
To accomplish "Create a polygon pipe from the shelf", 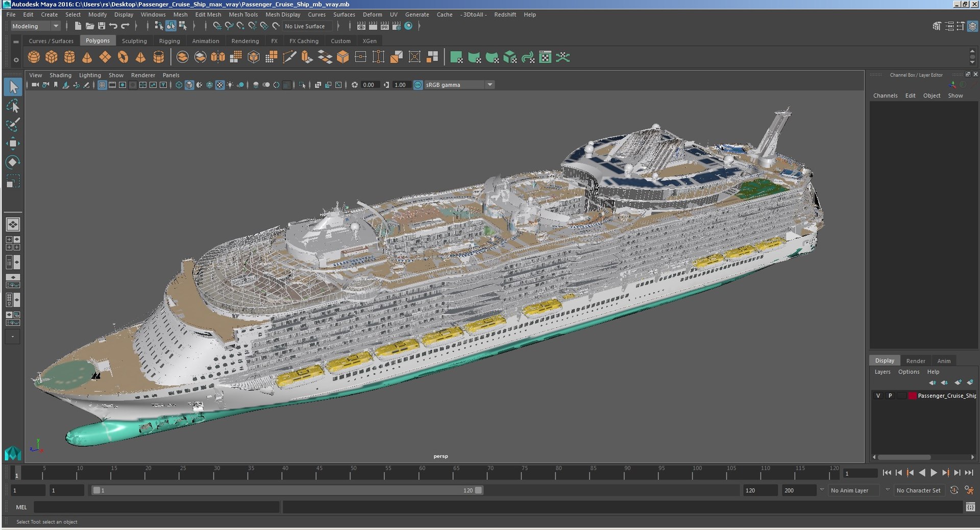I will click(x=159, y=57).
